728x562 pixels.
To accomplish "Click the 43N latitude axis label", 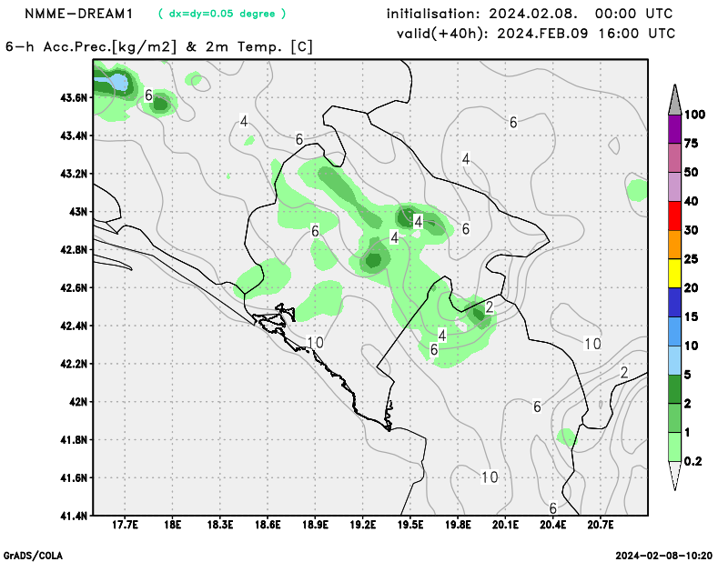I will pos(78,212).
